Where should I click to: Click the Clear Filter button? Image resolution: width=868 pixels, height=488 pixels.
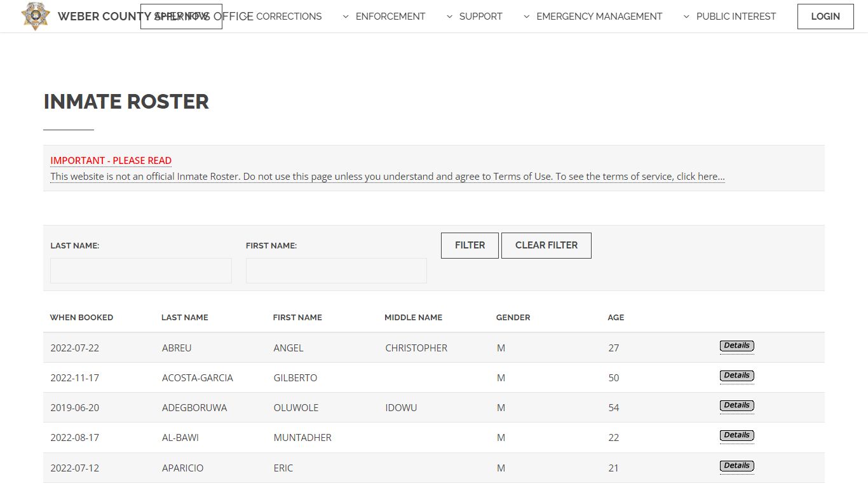(546, 245)
